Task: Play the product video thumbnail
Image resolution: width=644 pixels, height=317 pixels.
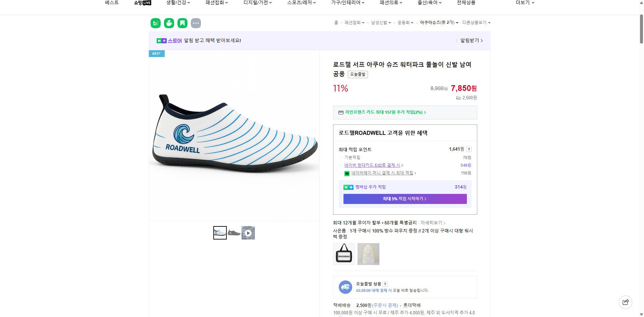Action: [x=248, y=233]
